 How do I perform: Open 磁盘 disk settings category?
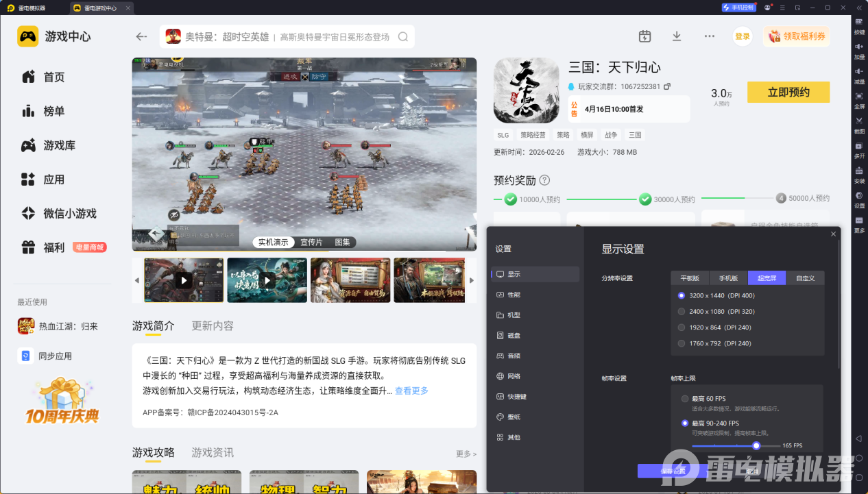pos(535,335)
